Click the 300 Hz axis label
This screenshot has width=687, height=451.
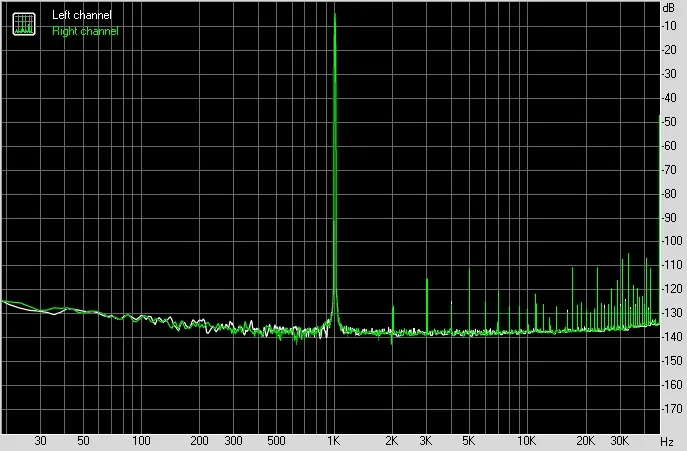click(x=233, y=440)
